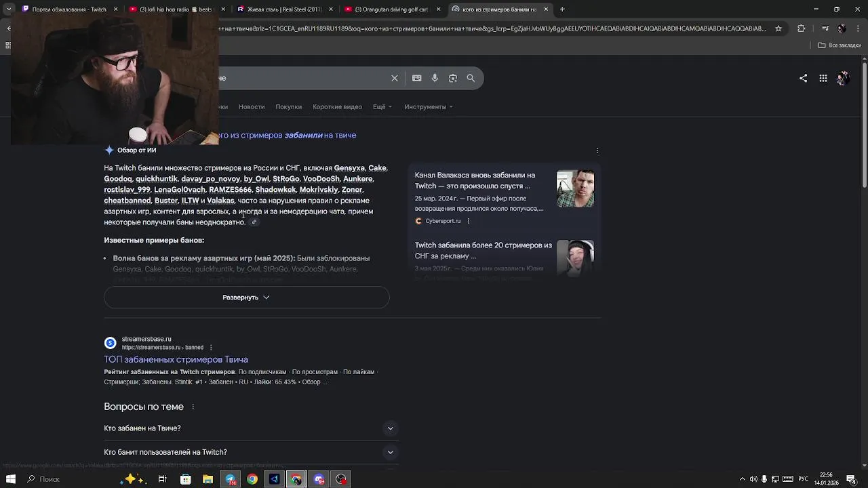Open the Twitch appeal portal browser tab
The image size is (868, 488).
point(69,9)
